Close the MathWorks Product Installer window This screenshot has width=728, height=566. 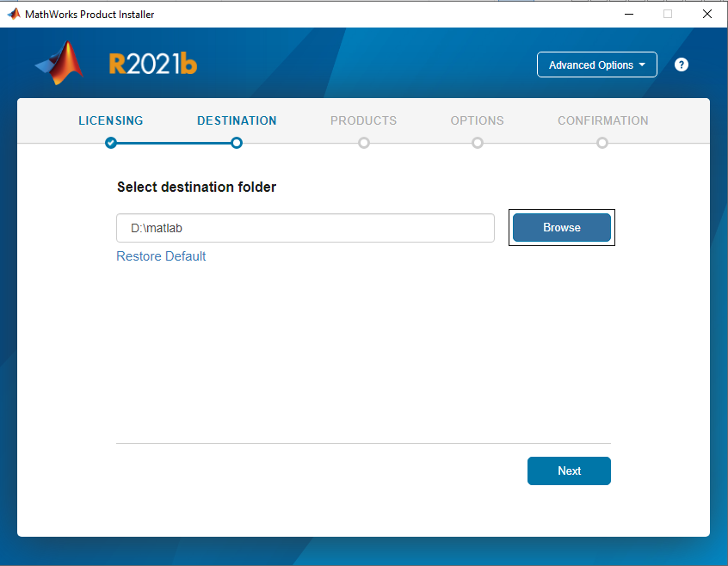coord(706,14)
